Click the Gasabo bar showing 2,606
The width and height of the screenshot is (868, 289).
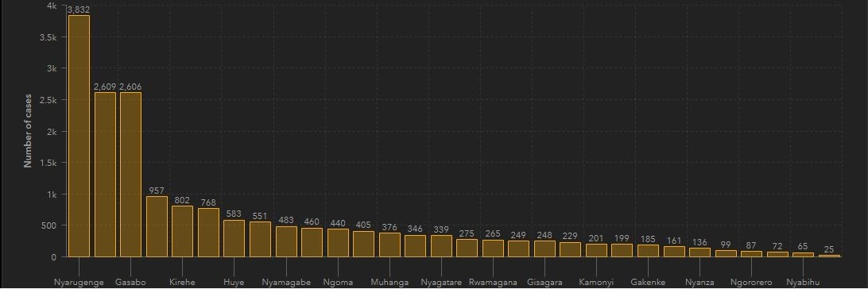point(130,175)
